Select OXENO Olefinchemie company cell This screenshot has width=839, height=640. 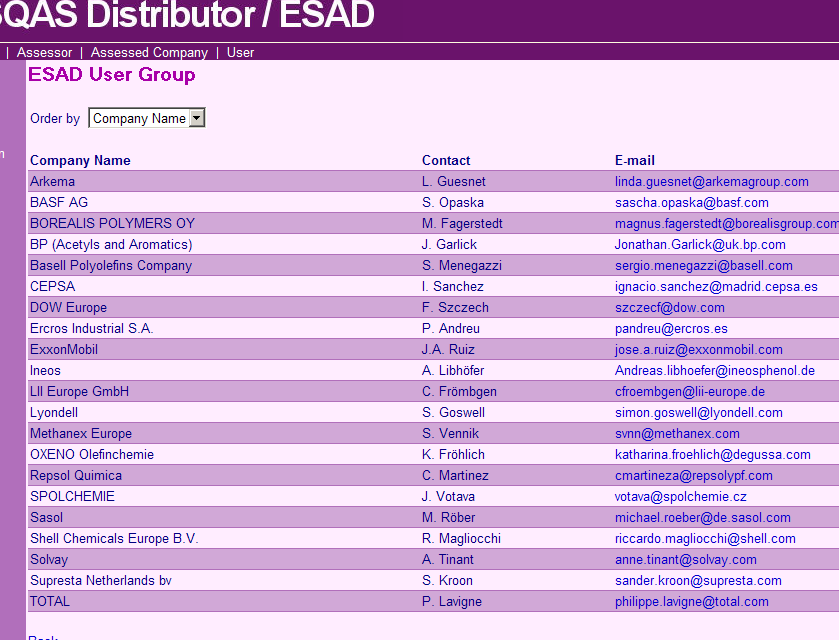(x=92, y=454)
